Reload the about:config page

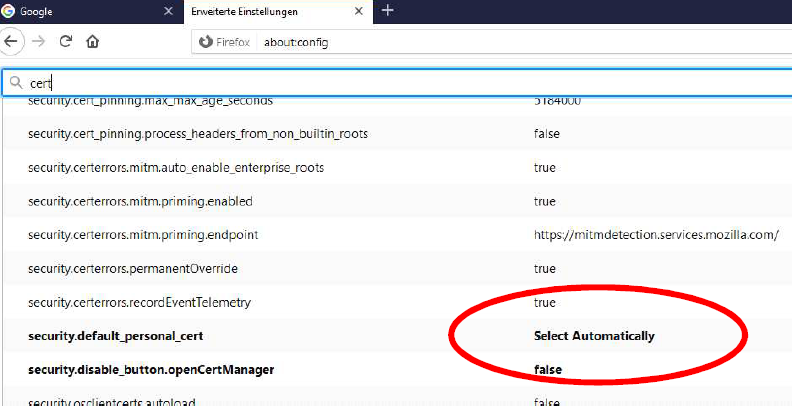point(66,42)
